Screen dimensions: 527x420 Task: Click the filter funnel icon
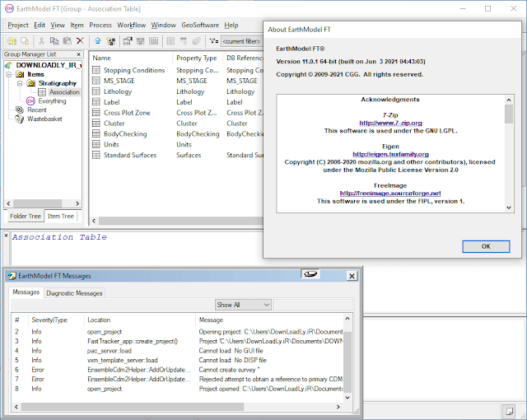(214, 41)
